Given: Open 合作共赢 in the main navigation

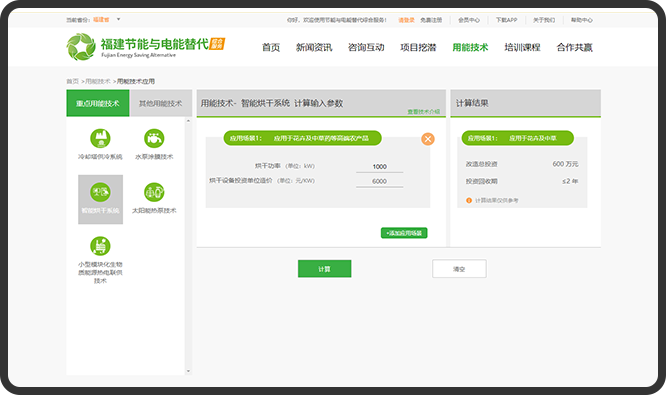Looking at the screenshot, I should (575, 47).
